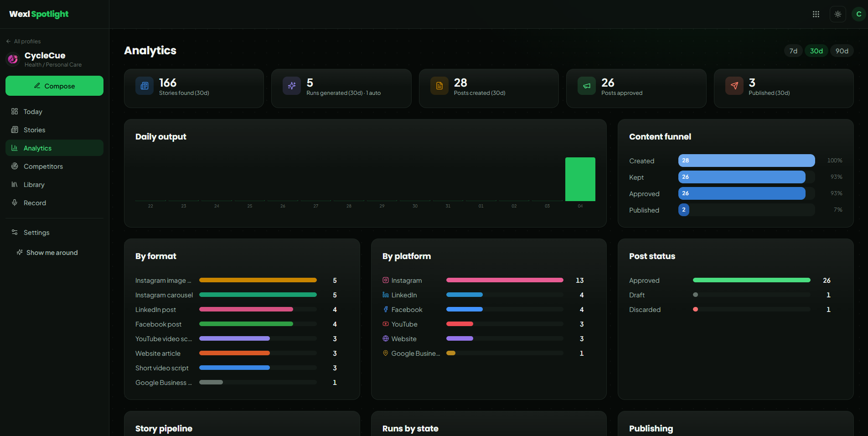Click the "Draft" post status label
The image size is (868, 436).
point(637,295)
